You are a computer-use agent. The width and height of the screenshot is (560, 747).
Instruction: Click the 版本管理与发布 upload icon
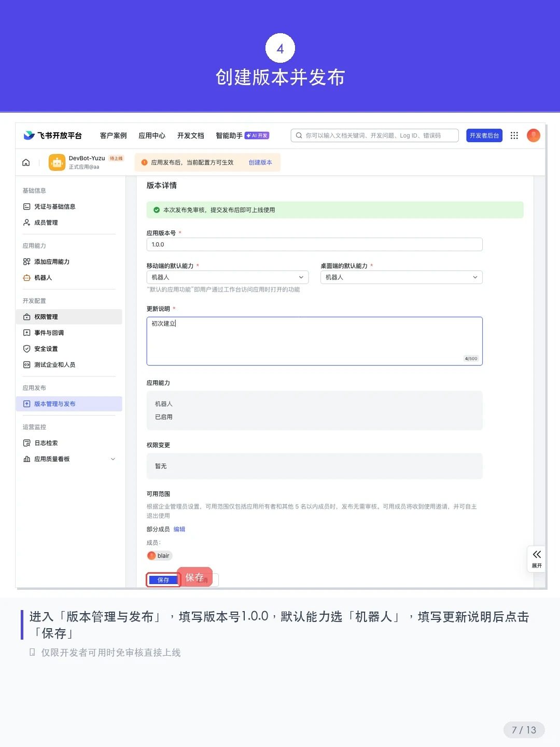(26, 404)
